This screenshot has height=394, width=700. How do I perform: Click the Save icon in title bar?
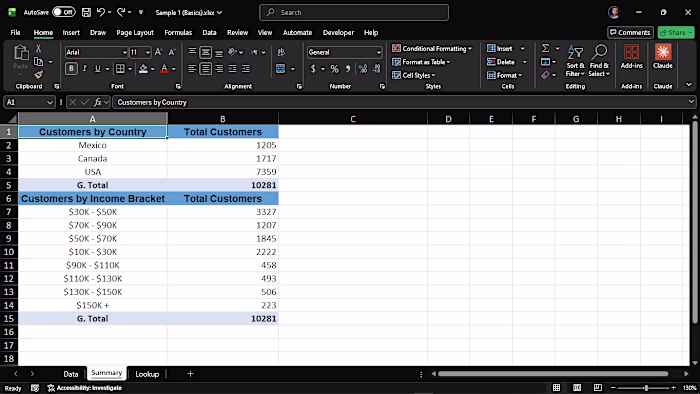tap(86, 12)
